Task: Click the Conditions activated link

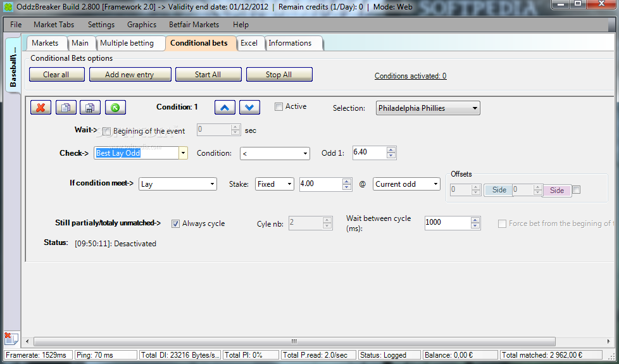Action: point(411,76)
